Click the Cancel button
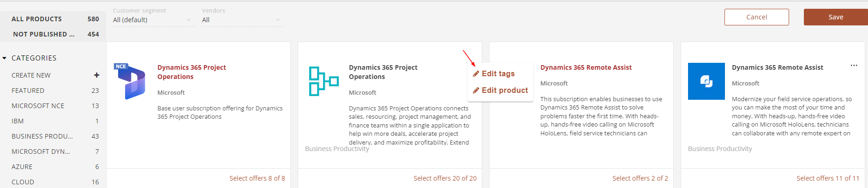868x188 pixels. (x=757, y=17)
